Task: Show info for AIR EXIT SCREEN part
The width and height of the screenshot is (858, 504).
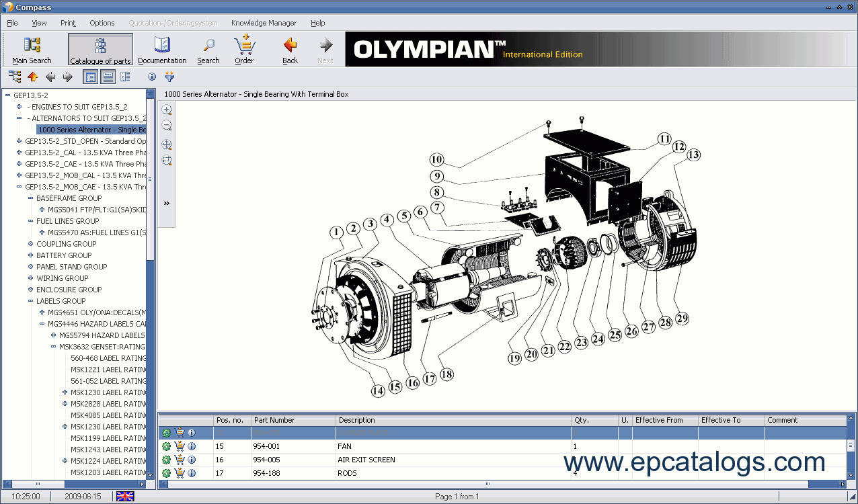Action: pos(192,460)
